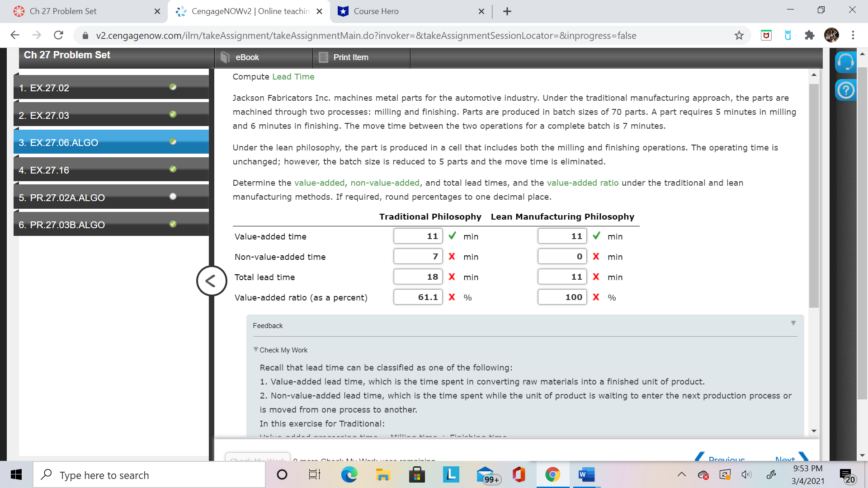Open Microsoft Word from the taskbar
The width and height of the screenshot is (868, 488).
[x=586, y=475]
